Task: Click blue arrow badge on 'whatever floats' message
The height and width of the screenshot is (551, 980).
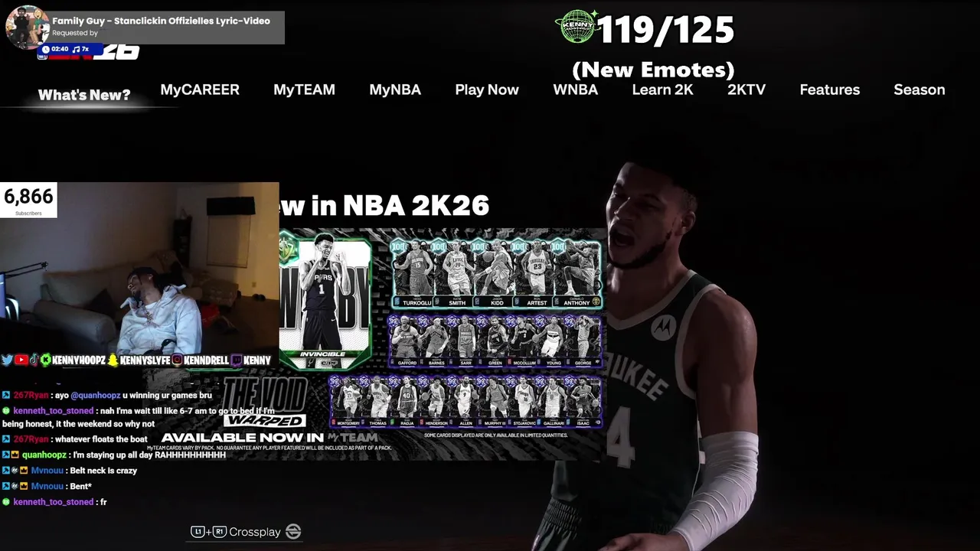Action: click(x=6, y=439)
